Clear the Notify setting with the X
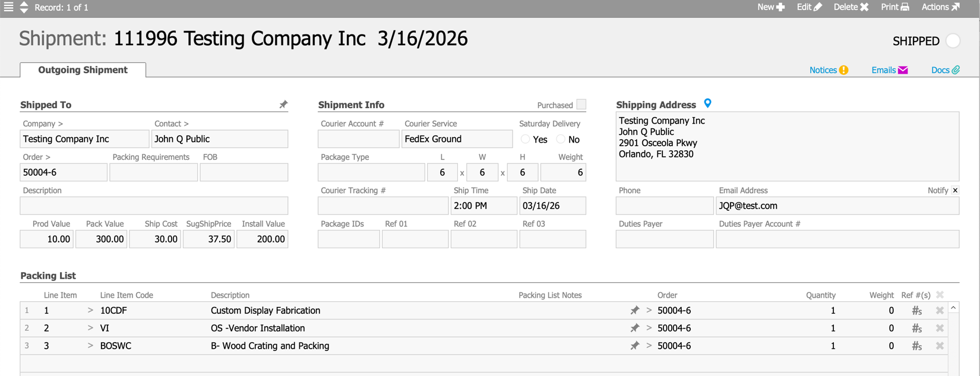Image resolution: width=980 pixels, height=376 pixels. (955, 190)
